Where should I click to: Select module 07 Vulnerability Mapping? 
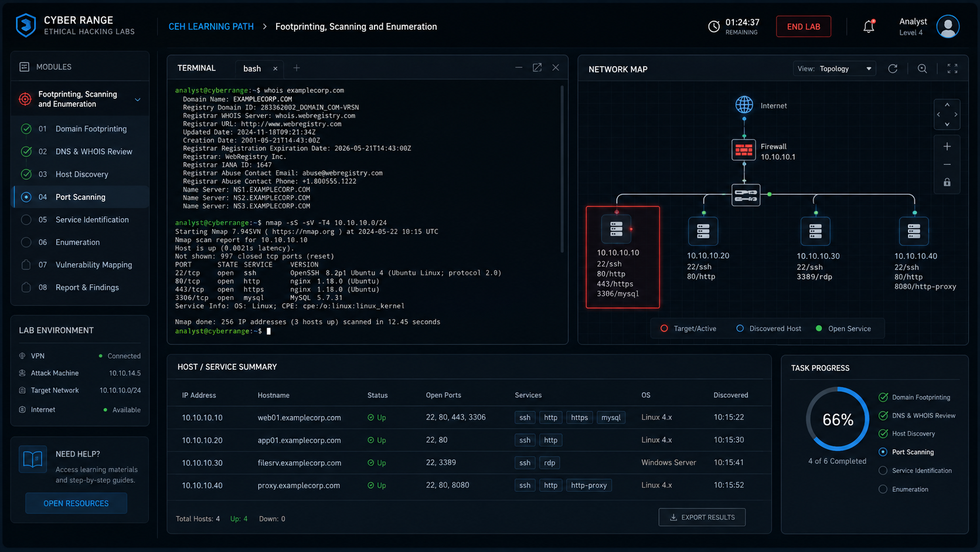(x=80, y=265)
